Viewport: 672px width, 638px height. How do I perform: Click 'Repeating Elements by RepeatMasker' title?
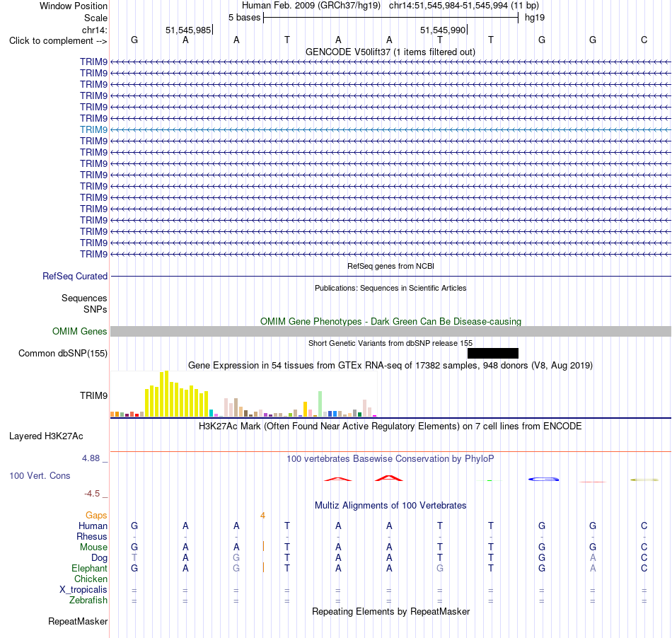pyautogui.click(x=390, y=611)
